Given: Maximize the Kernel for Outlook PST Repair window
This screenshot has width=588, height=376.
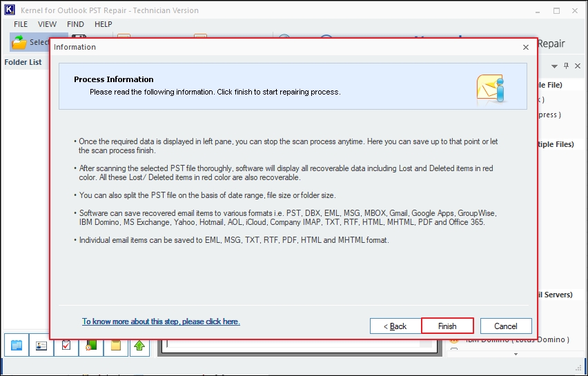Looking at the screenshot, I should 556,11.
